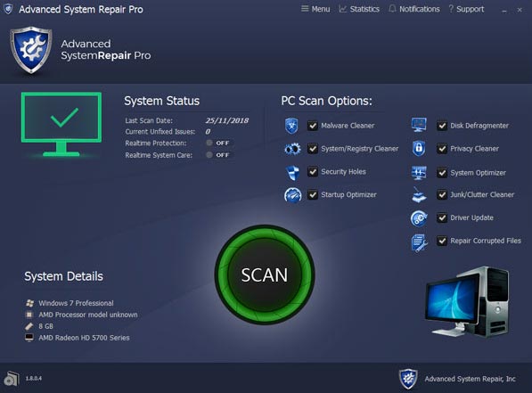Viewport: 532px width, 393px height.
Task: Click the processor chip icon in System Details
Action: 29,315
